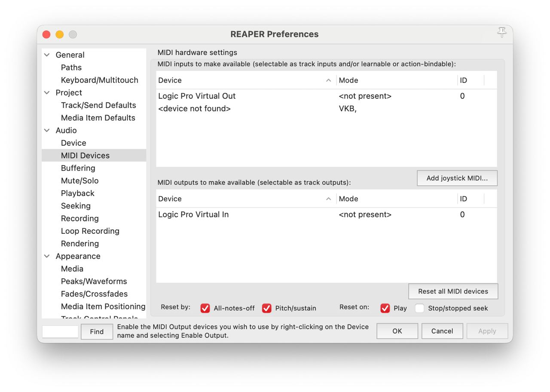Uncheck the Play reset option
Screen dimensions: 550x392
point(385,308)
